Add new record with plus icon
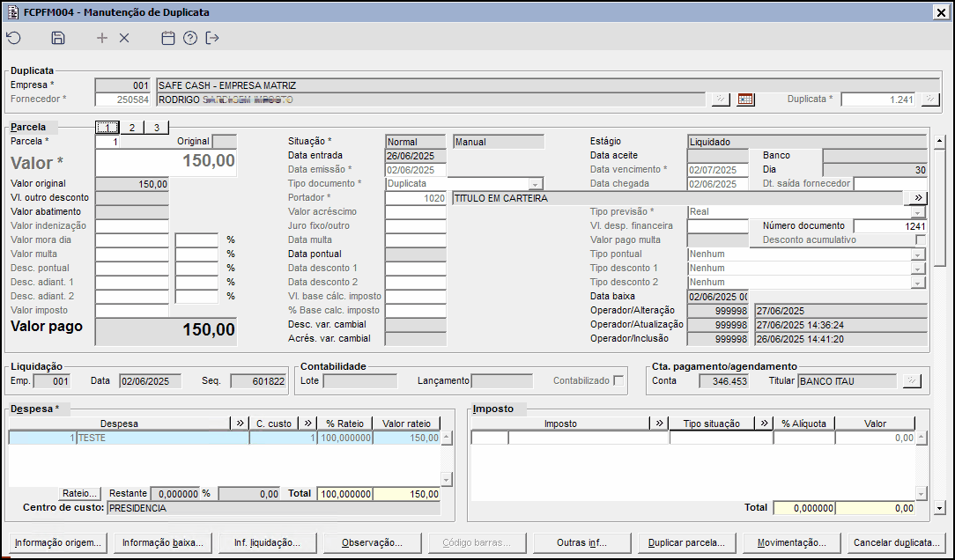 pyautogui.click(x=102, y=38)
